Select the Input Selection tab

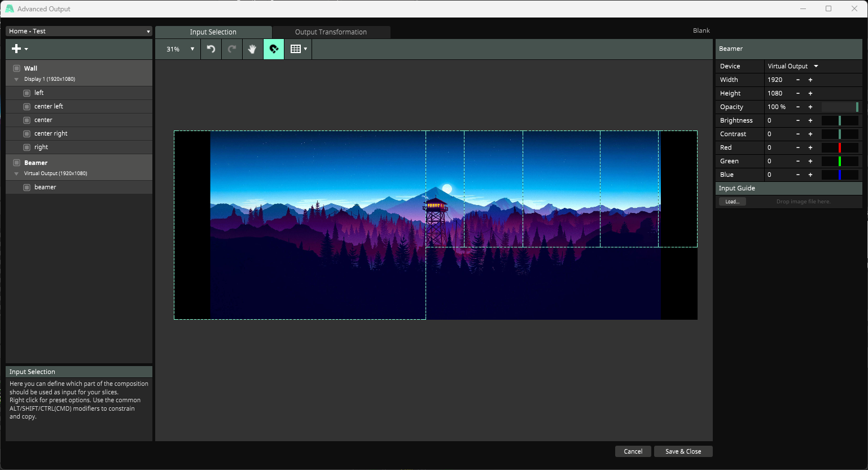point(213,32)
